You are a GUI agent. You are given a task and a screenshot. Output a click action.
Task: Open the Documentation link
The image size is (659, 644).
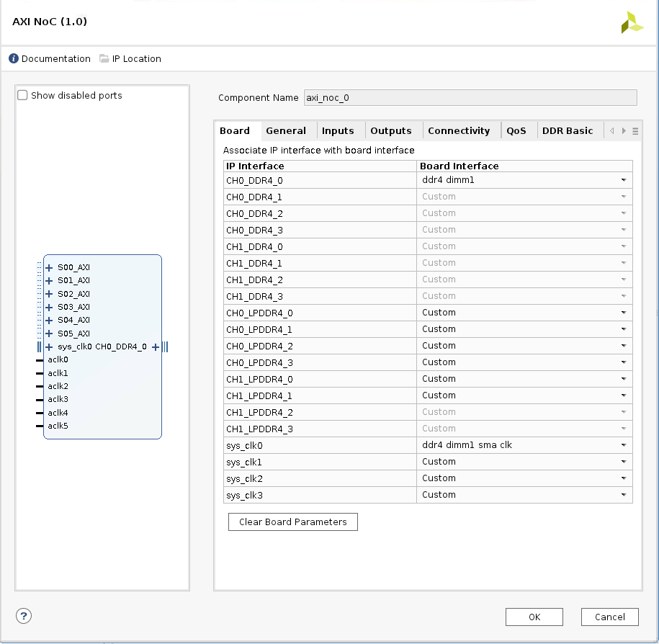click(56, 58)
